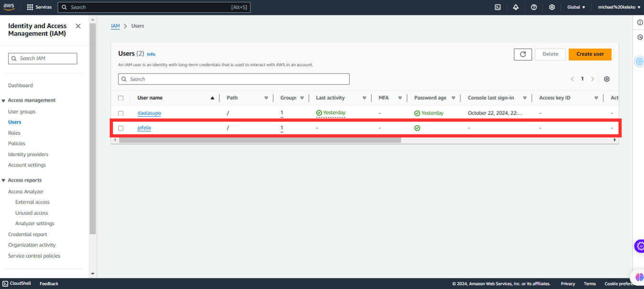
Task: Open Roles in sidebar
Action: click(14, 133)
